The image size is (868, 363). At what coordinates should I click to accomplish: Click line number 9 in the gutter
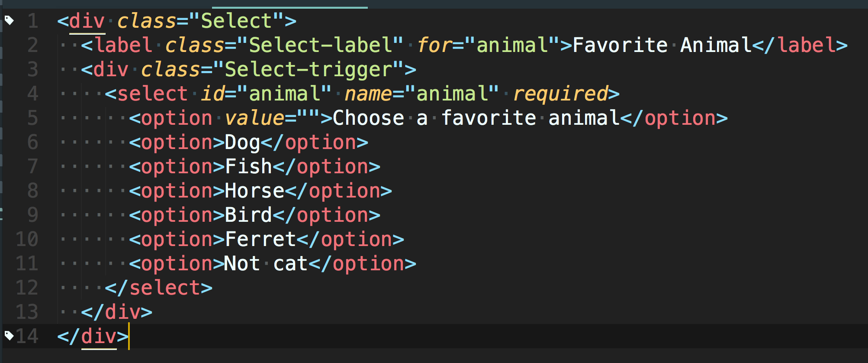point(32,215)
